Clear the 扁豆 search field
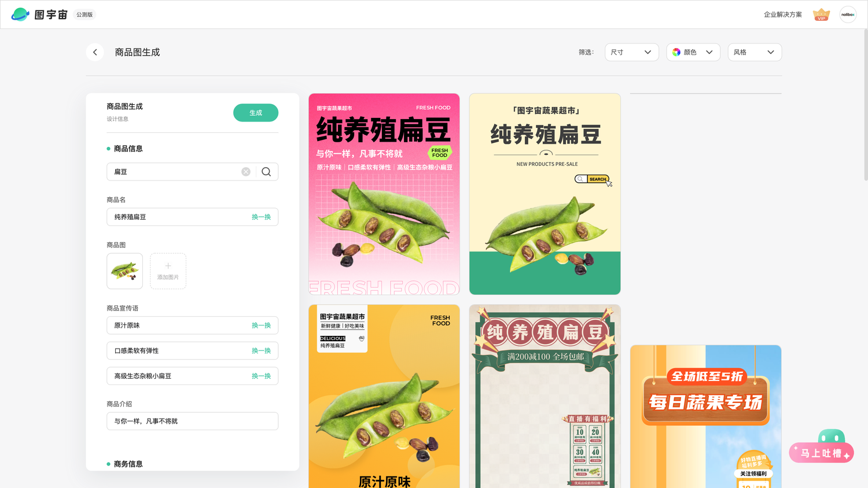The height and width of the screenshot is (488, 868). pos(246,172)
